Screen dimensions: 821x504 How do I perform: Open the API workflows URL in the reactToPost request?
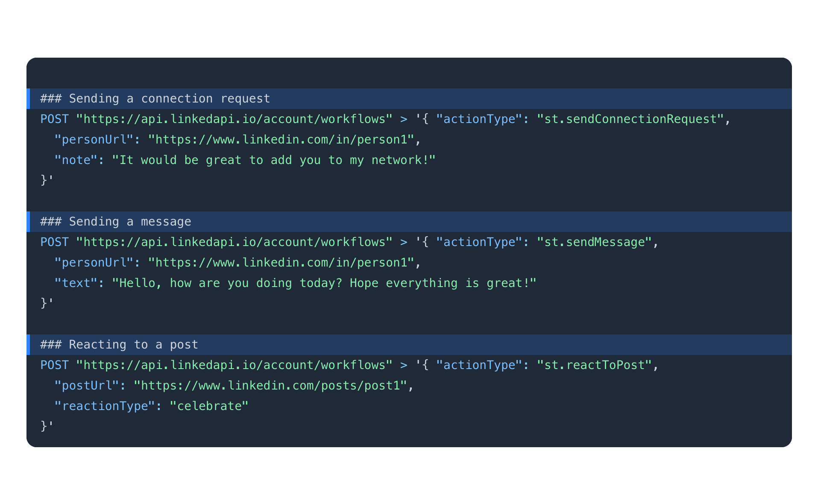234,365
